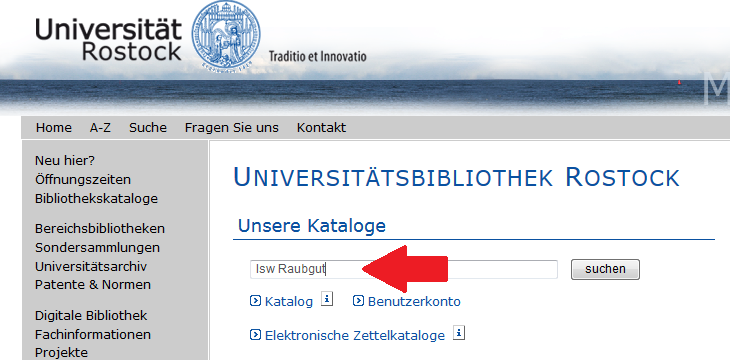Go to Digitale Bibliothek in sidebar

[x=91, y=316]
